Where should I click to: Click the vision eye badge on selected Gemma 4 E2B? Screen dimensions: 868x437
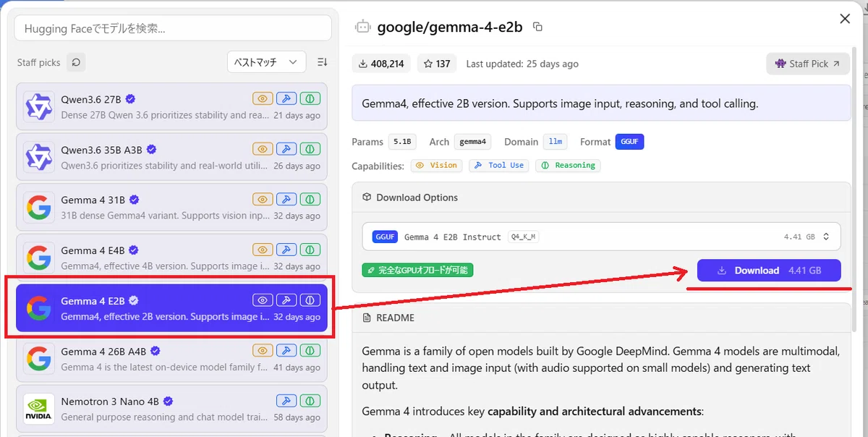point(263,300)
